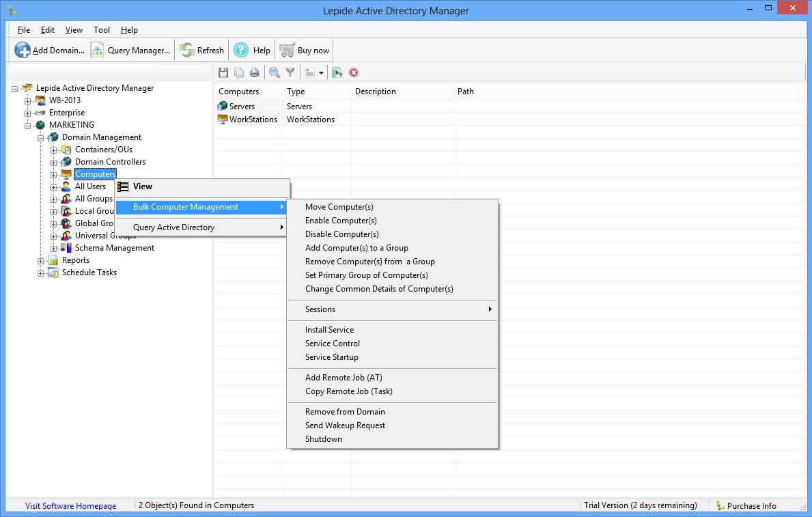Click the Save (floppy disk) toolbar icon
Viewport: 812px width, 517px height.
coord(223,72)
